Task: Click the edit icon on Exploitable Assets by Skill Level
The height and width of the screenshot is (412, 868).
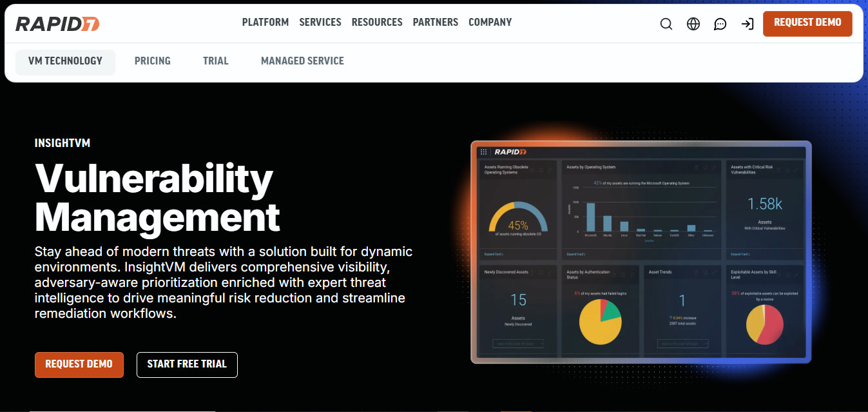Action: tap(795, 275)
